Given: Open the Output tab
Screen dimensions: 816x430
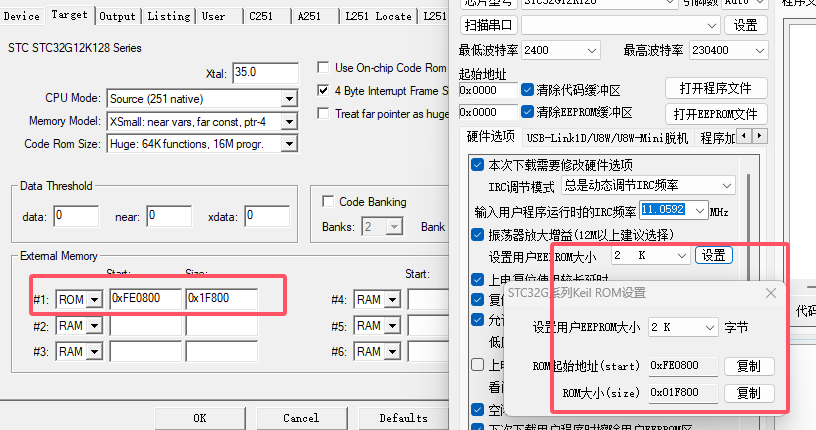Looking at the screenshot, I should click(x=117, y=16).
